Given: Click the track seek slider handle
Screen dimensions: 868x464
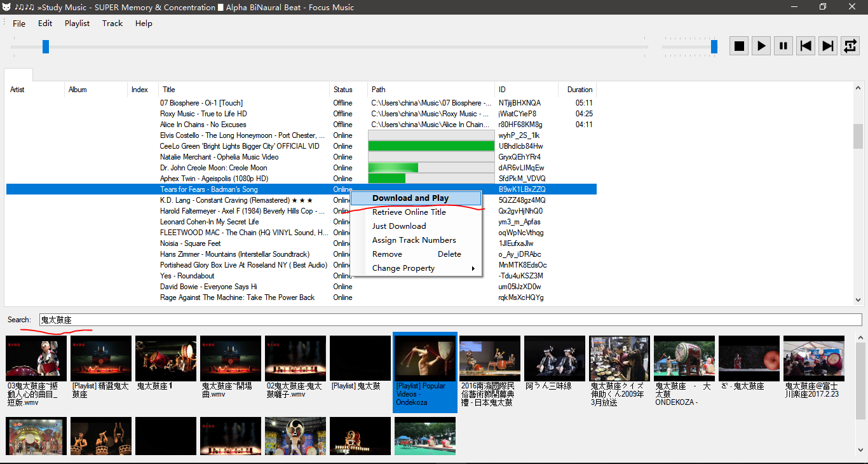Looking at the screenshot, I should tap(46, 46).
